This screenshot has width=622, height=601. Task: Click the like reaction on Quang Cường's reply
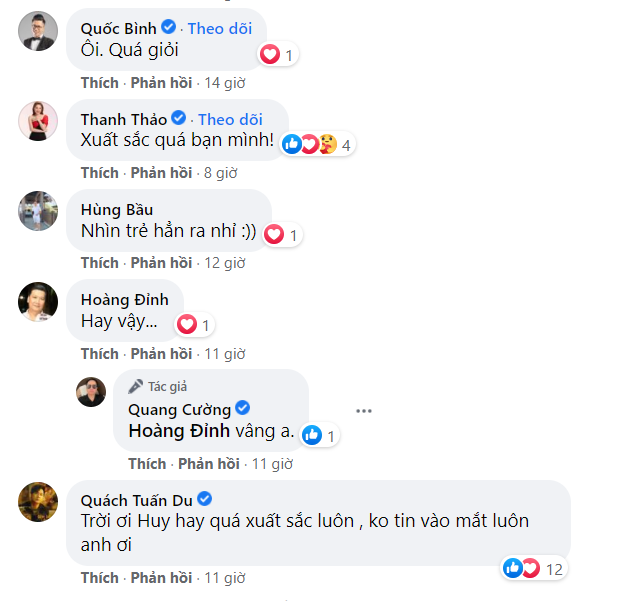click(x=311, y=435)
